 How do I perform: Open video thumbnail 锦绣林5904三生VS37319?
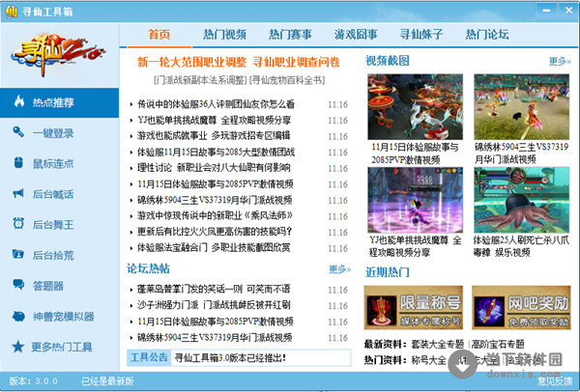pos(522,107)
